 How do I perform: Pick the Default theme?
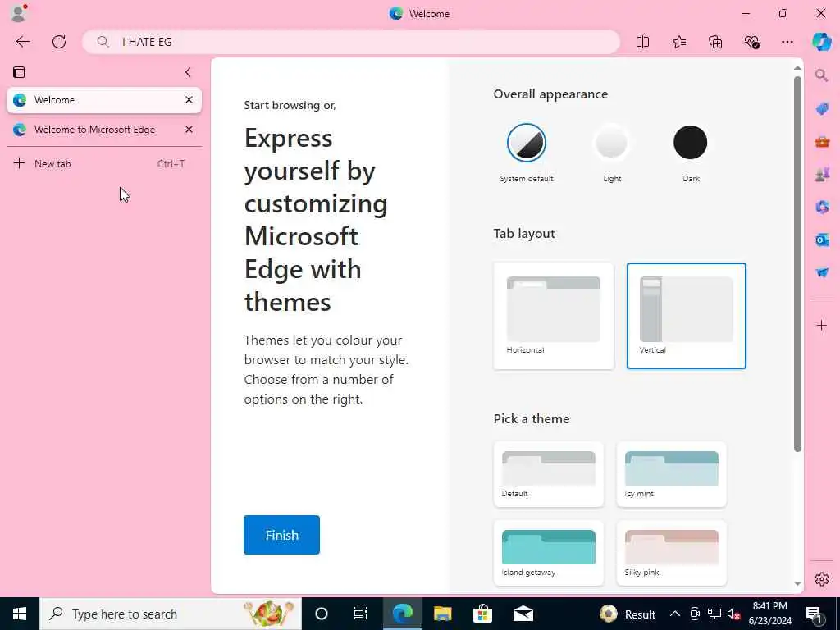coord(549,475)
